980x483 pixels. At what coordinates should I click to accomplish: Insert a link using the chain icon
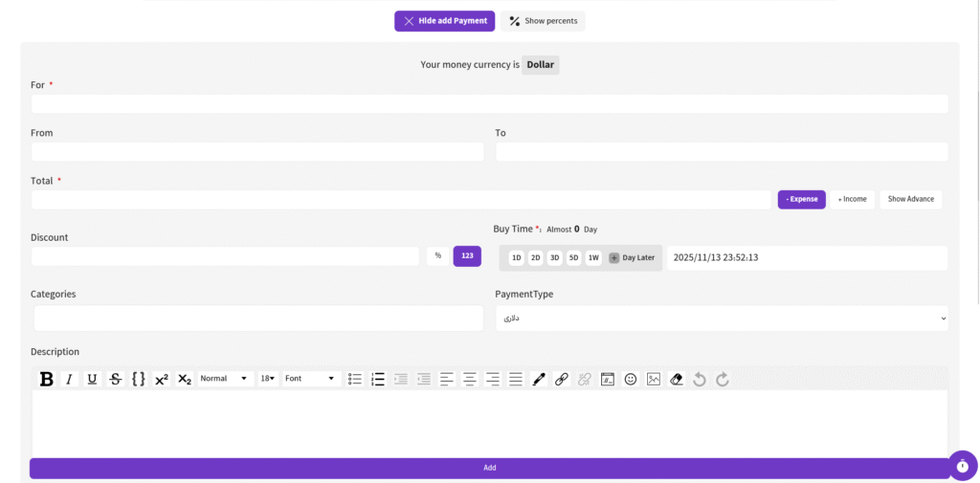(562, 379)
